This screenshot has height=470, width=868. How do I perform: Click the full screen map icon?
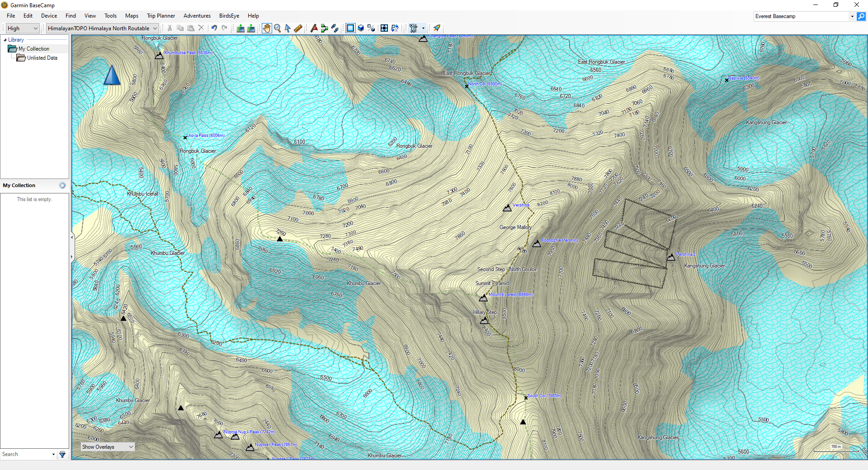click(384, 28)
